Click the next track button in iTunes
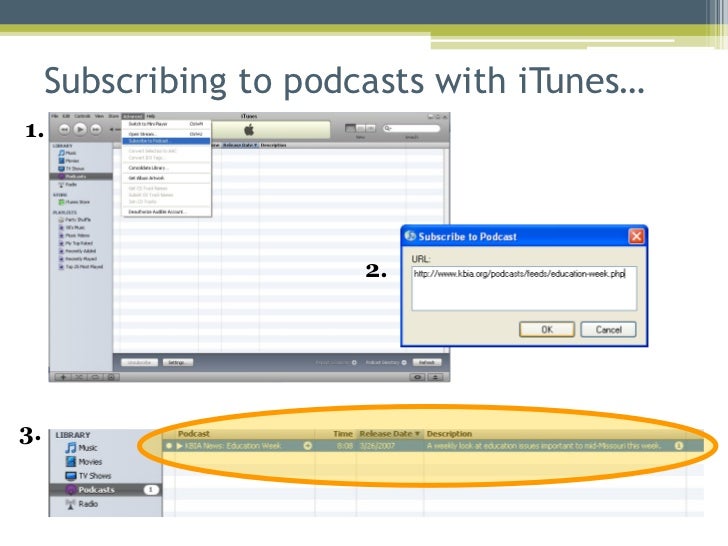 pyautogui.click(x=96, y=130)
